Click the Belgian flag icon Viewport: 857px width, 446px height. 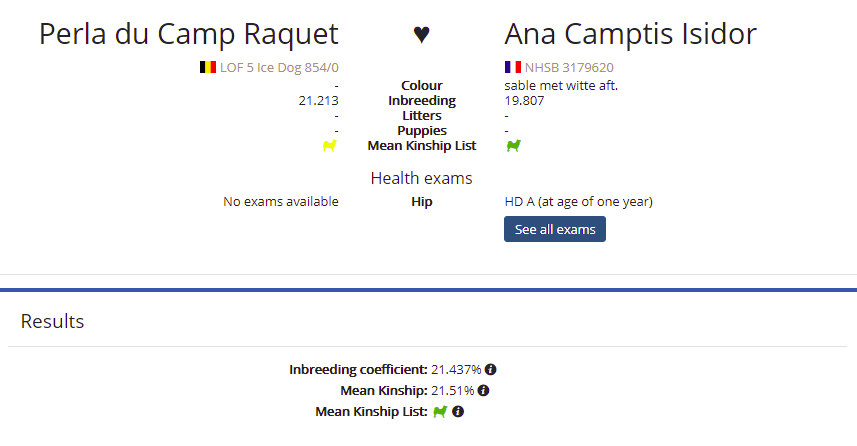[x=208, y=67]
